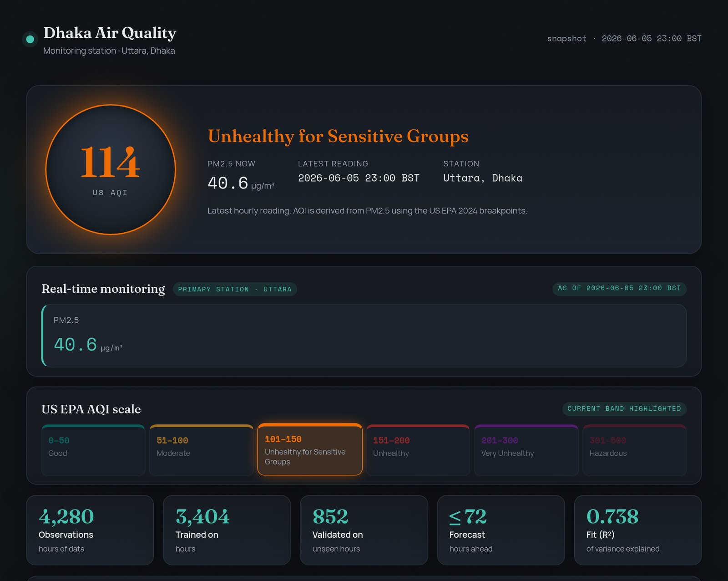
Task: Click the AS OF 2026-06-05 23:00 BST badge
Action: 619,288
